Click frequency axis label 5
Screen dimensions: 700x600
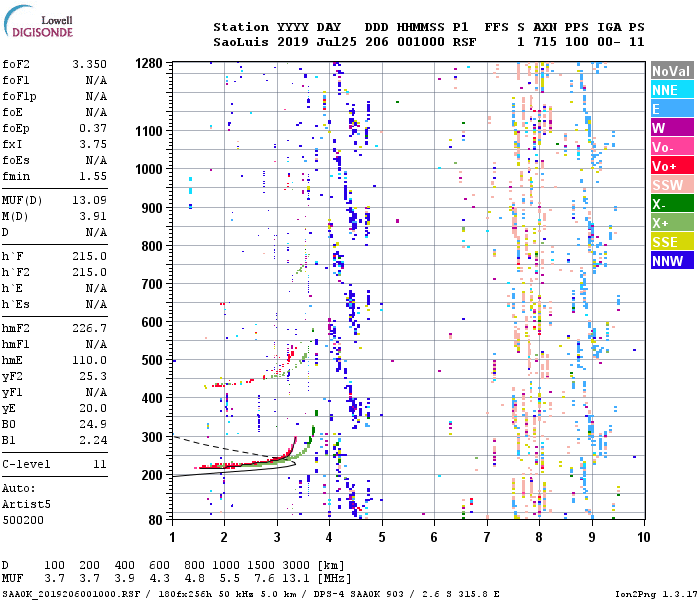[382, 537]
